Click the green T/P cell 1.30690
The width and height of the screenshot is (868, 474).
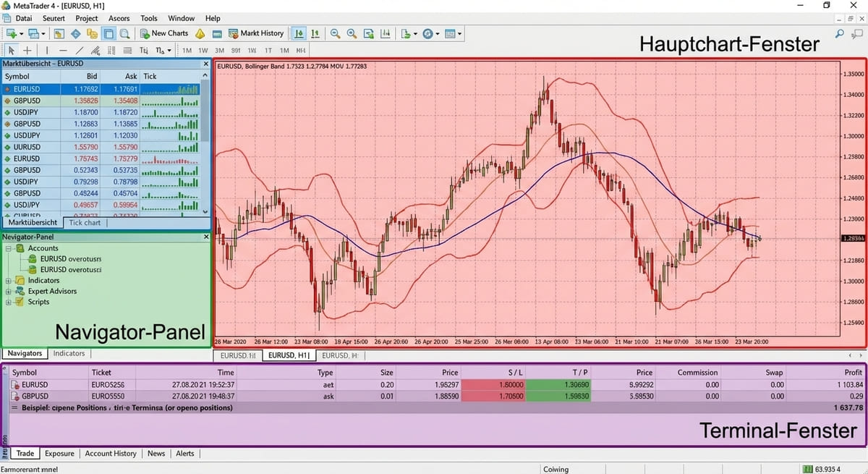click(559, 385)
